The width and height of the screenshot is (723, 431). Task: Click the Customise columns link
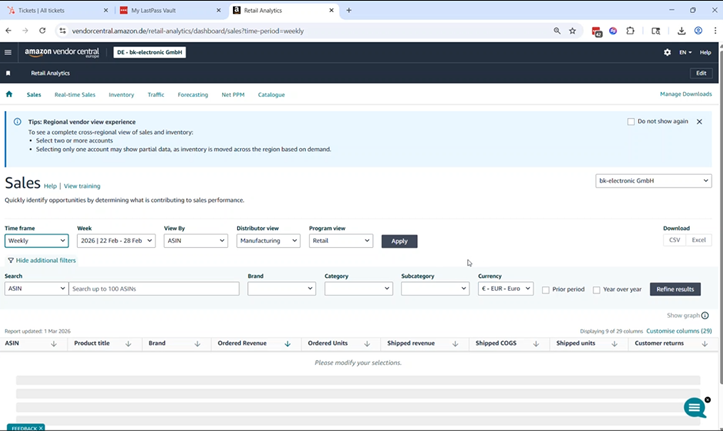[678, 330]
